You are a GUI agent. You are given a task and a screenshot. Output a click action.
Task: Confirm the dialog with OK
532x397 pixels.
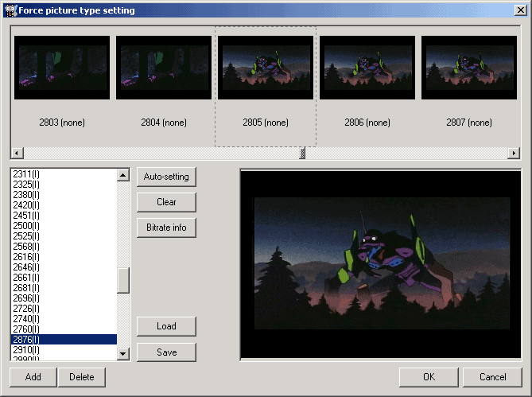point(429,377)
